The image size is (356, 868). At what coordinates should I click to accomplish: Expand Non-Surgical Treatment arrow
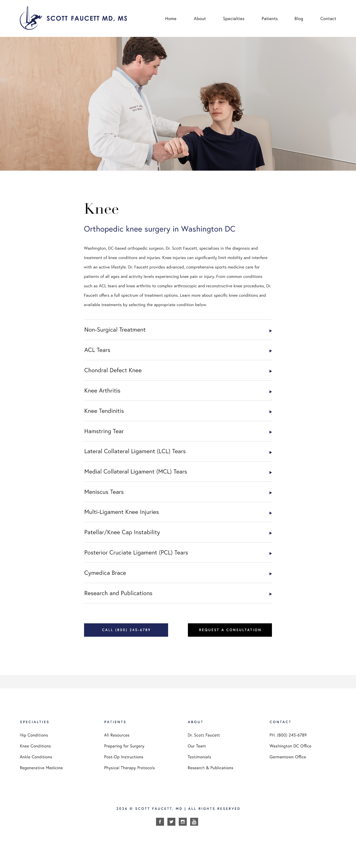270,331
